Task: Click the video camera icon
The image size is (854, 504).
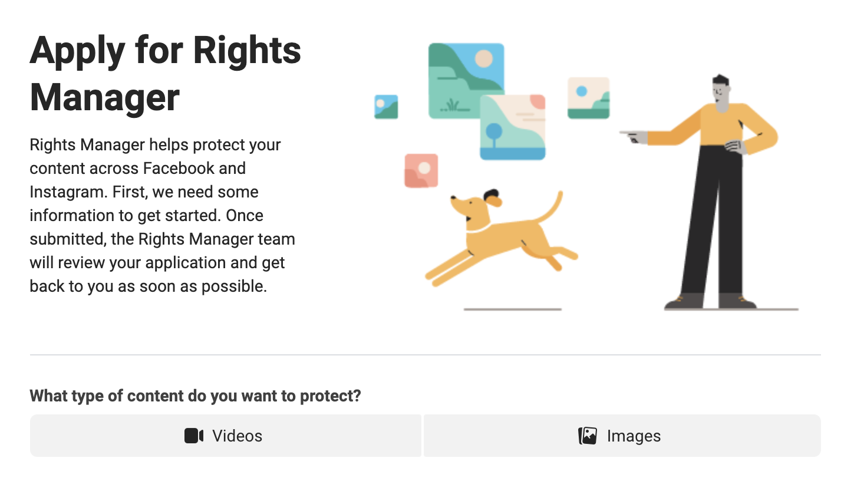Action: [x=194, y=436]
